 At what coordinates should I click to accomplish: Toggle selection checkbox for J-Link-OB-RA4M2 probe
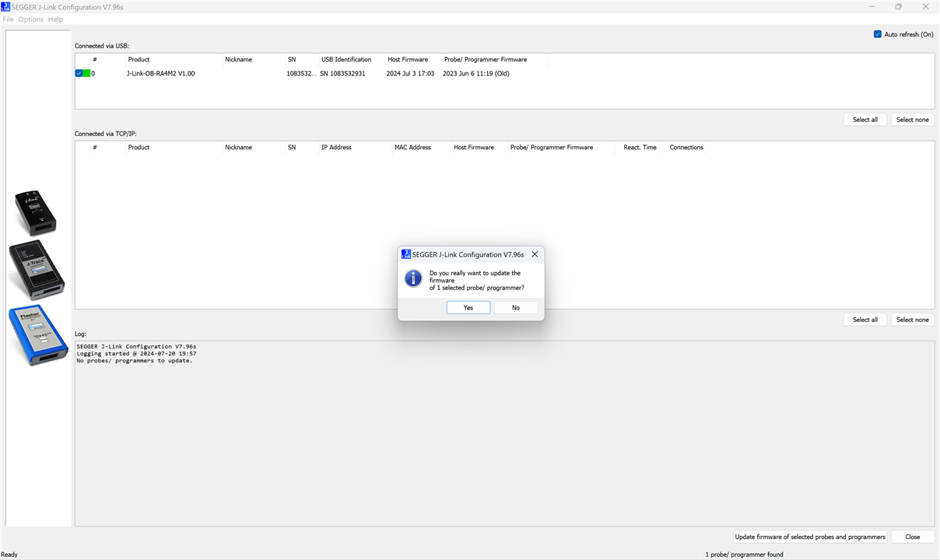tap(79, 73)
